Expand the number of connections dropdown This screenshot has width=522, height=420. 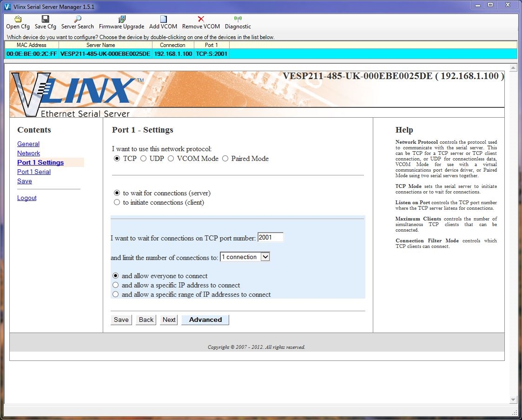pyautogui.click(x=265, y=257)
